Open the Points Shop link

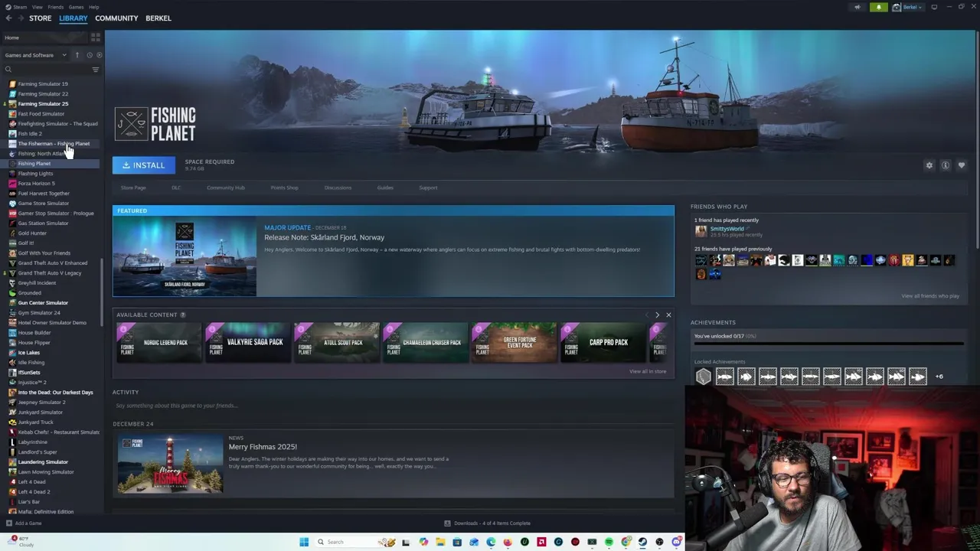[x=284, y=187]
